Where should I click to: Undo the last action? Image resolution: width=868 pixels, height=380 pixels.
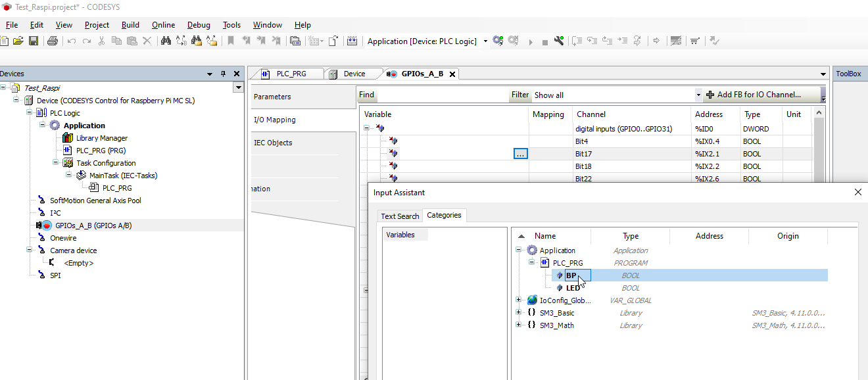[71, 41]
